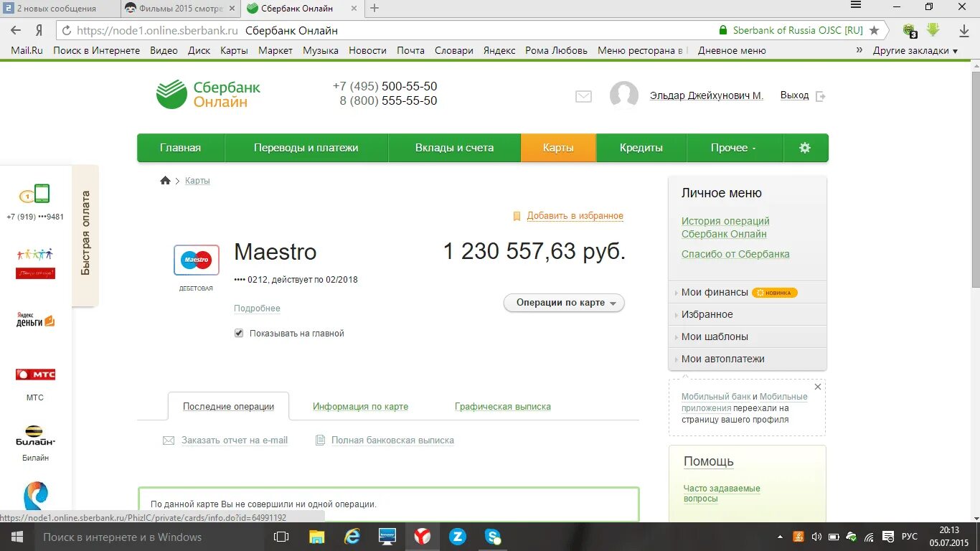
Task: Click Заказать отчет на e-mail link
Action: (x=235, y=441)
